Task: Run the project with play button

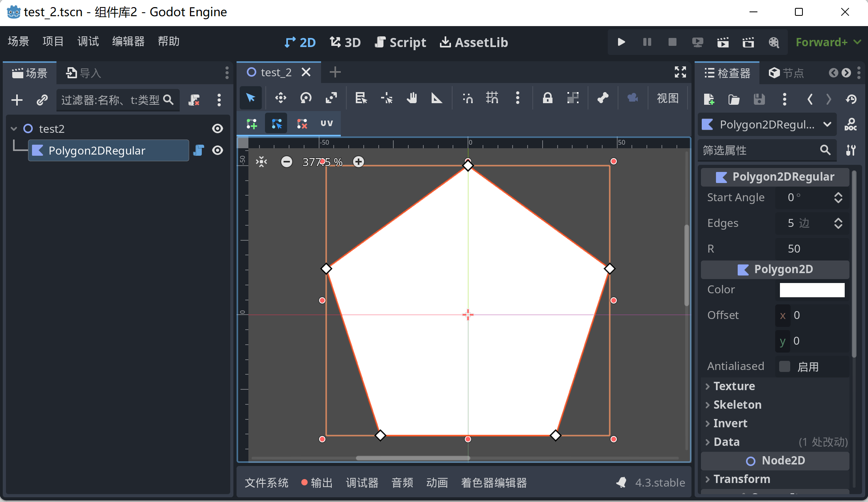Action: (x=621, y=42)
